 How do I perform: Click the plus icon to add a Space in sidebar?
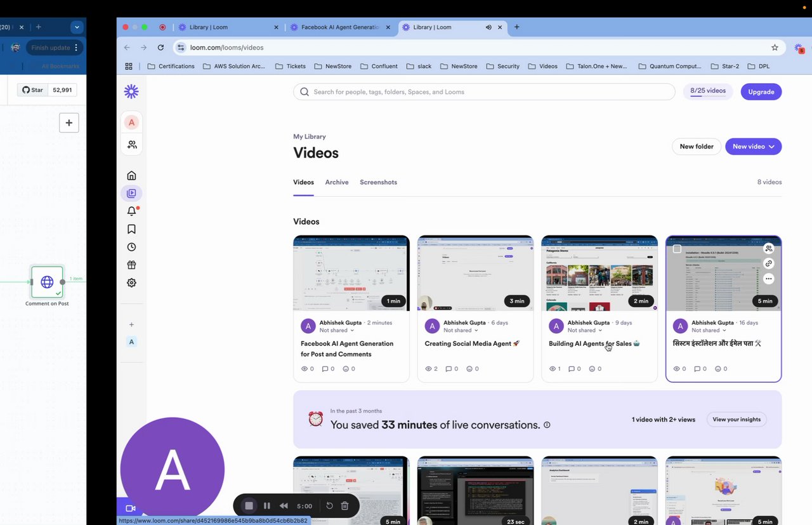tap(131, 324)
